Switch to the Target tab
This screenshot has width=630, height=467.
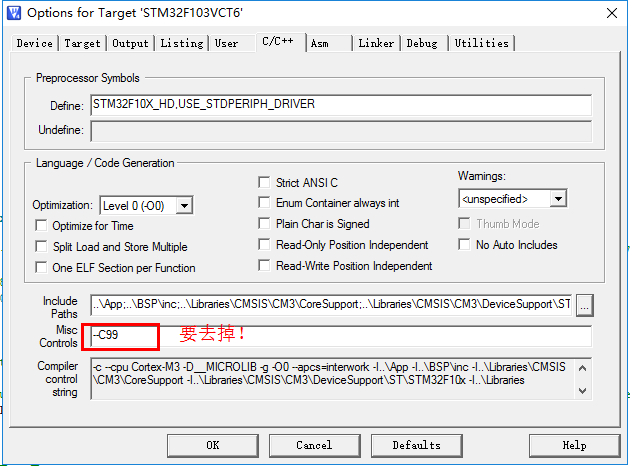pyautogui.click(x=82, y=43)
